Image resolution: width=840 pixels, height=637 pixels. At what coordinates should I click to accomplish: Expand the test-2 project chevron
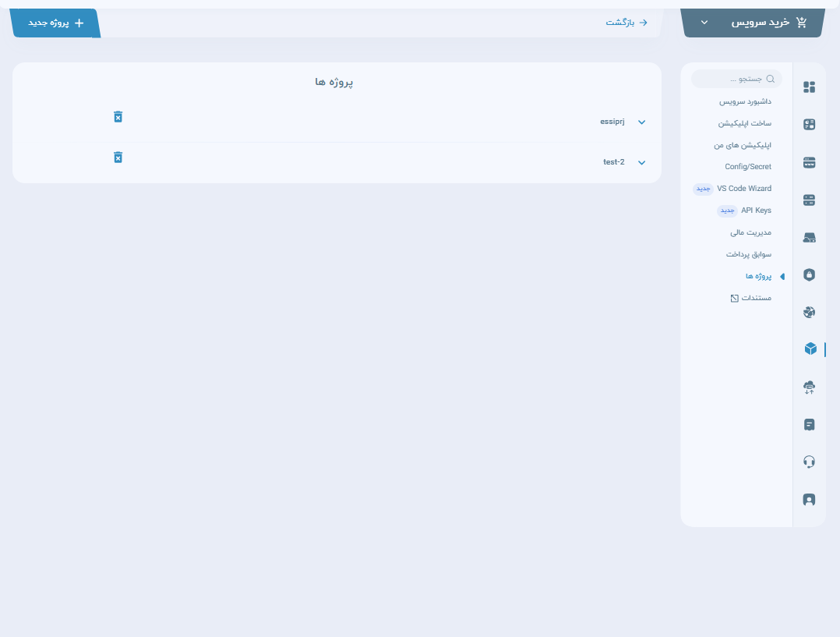(641, 163)
